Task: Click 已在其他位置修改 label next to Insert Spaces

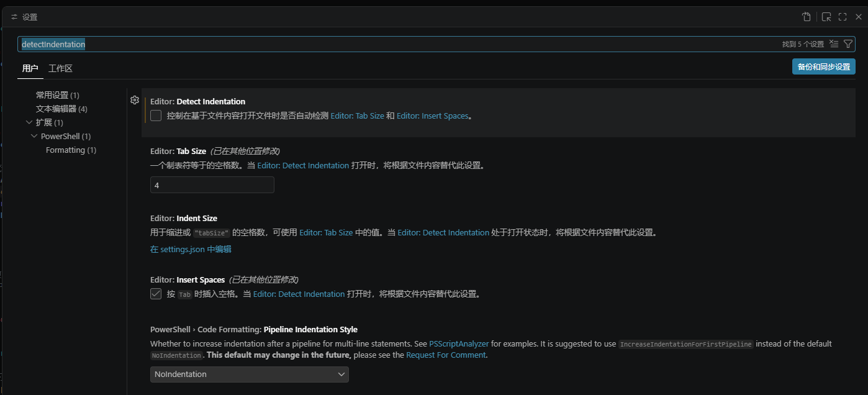Action: pyautogui.click(x=263, y=279)
